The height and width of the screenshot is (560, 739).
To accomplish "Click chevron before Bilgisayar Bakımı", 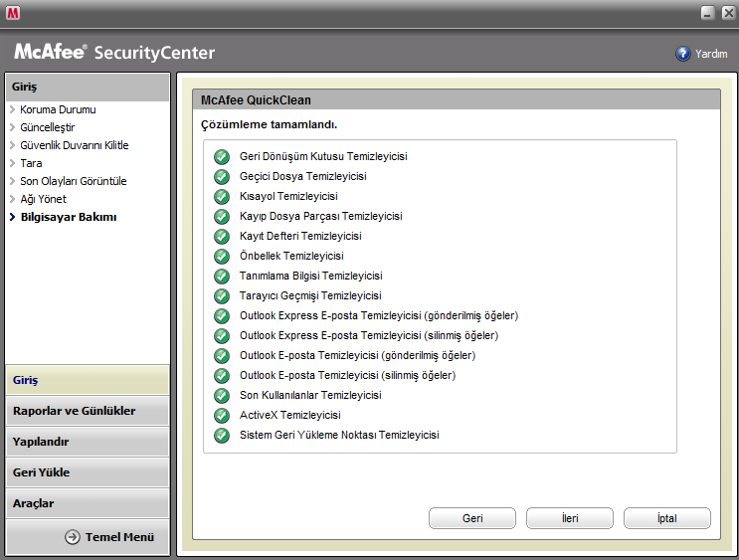I will tap(12, 217).
